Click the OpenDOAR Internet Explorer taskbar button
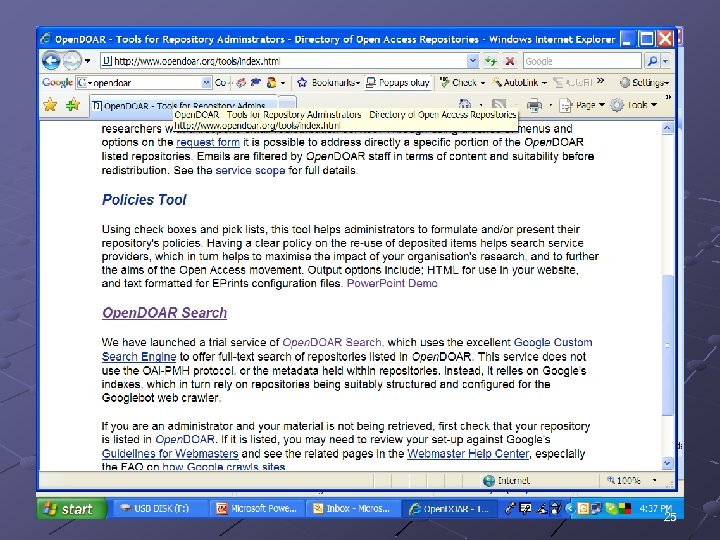Screen dimensions: 720x540 (448, 509)
